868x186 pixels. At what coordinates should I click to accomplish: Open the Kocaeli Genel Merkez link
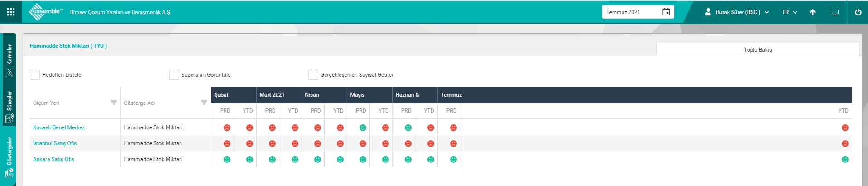tap(59, 127)
